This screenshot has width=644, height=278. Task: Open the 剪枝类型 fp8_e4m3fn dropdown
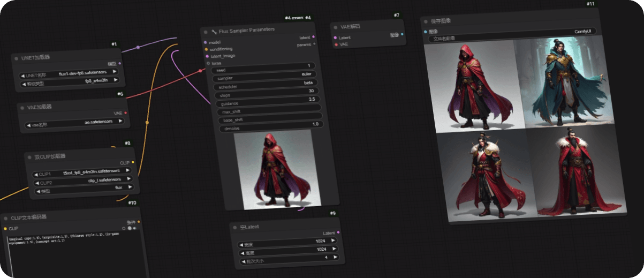coord(71,82)
